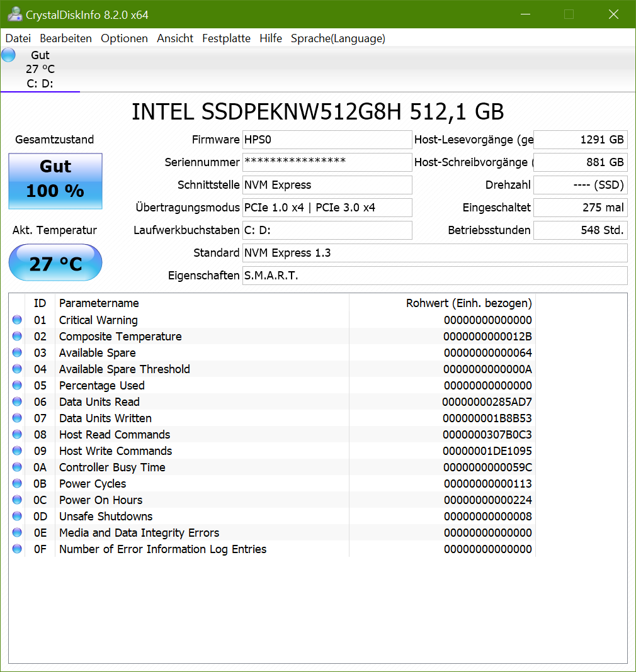
Task: Select the 'Percentage Used' parameter name
Action: pos(101,385)
